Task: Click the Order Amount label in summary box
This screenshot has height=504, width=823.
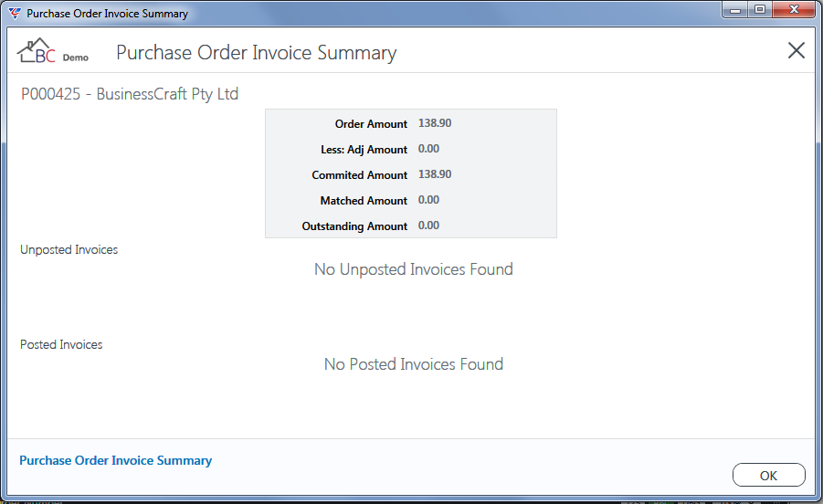Action: [371, 124]
